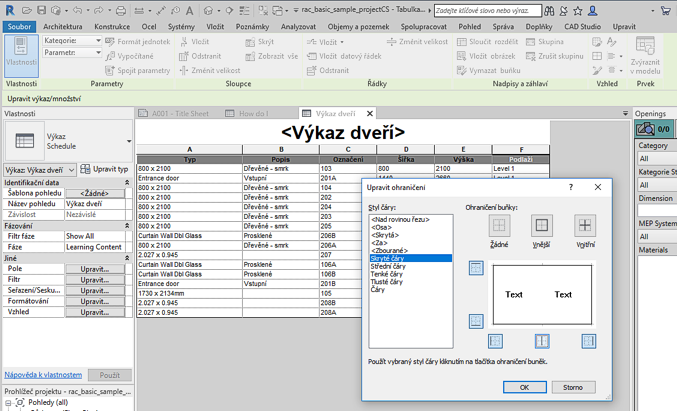This screenshot has height=411, width=677.
Task: Apply the Vnitřní inner border icon
Action: 585,225
